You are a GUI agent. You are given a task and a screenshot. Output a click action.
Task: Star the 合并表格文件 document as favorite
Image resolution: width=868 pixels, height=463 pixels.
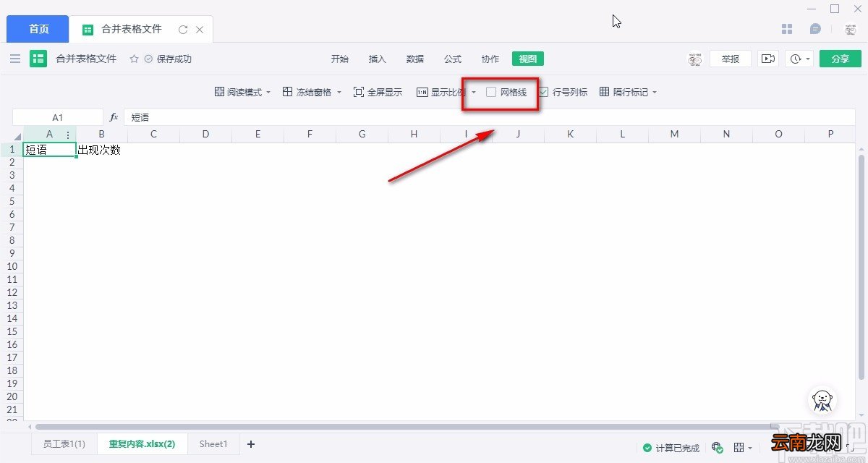(134, 59)
